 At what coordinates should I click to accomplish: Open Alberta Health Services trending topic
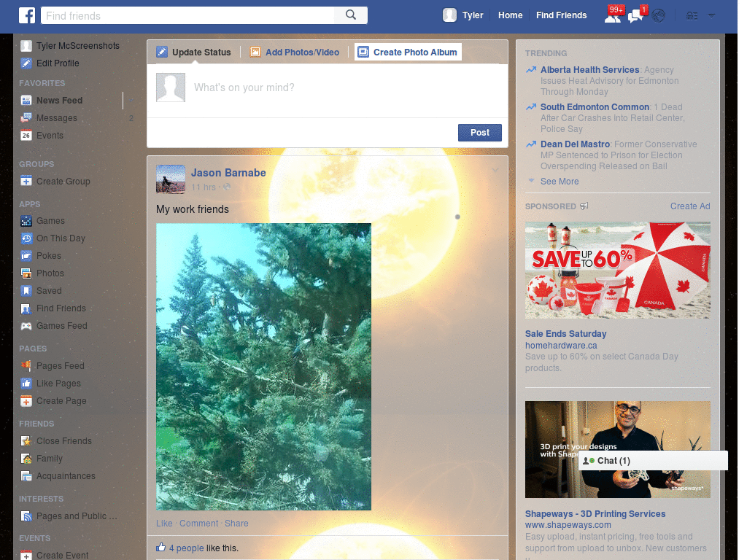click(589, 69)
